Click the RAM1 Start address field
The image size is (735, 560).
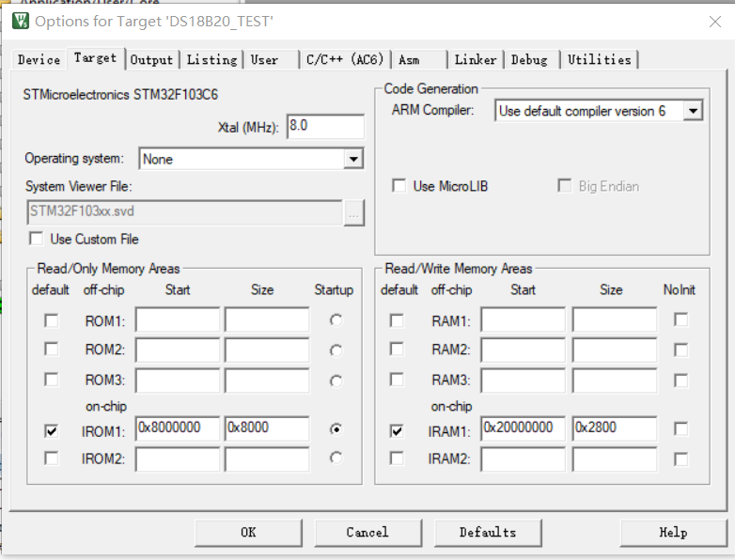tap(524, 320)
